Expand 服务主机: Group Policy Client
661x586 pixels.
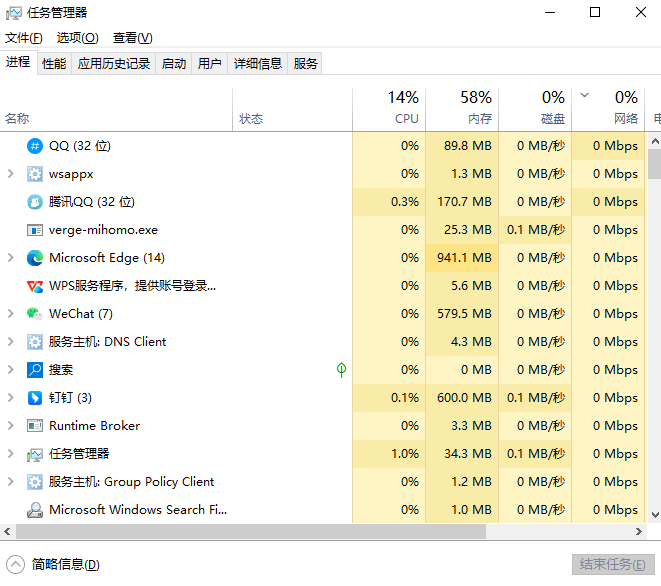[x=11, y=482]
